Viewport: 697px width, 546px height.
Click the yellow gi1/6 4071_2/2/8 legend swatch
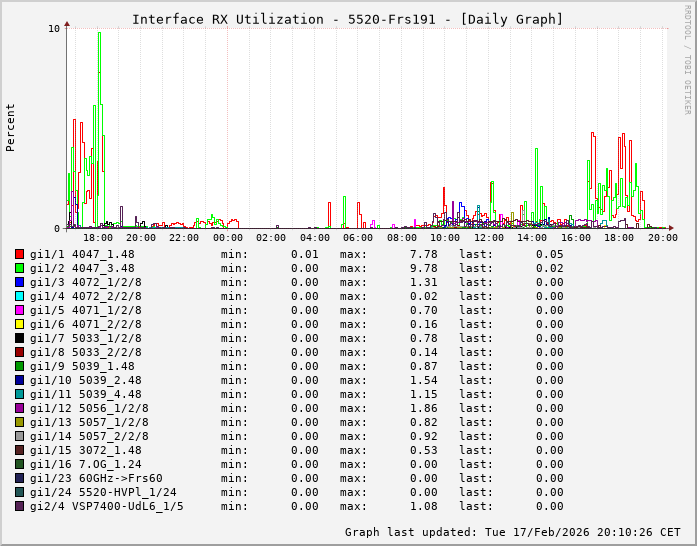click(x=19, y=324)
